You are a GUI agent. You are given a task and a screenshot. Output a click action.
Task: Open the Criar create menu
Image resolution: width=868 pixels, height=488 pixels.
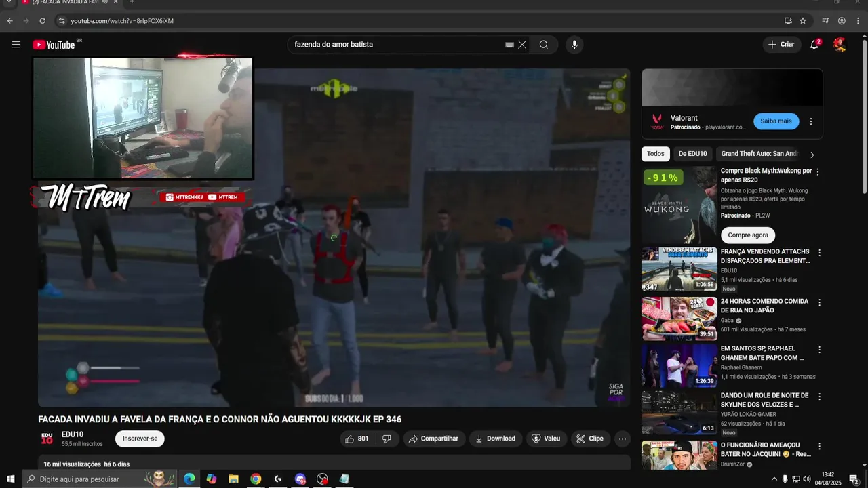coord(781,45)
